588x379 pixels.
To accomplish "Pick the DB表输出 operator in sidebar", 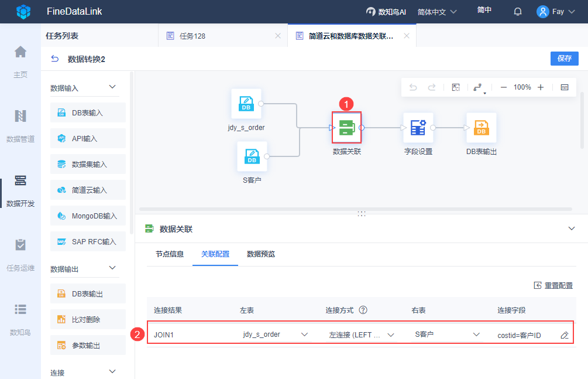I will coord(88,293).
